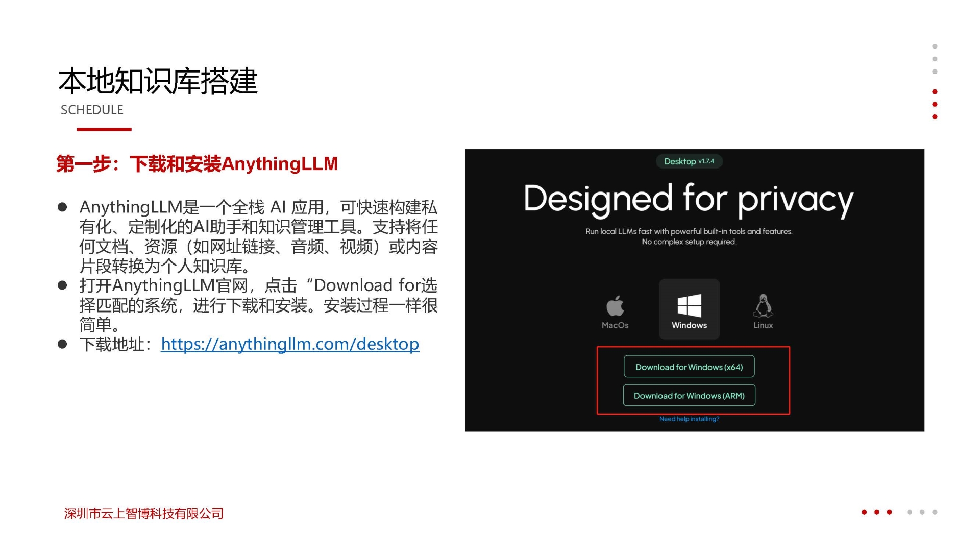Click the footer company name 深圳市云上智博科技有限公司
Viewport: 980px width, 551px height.
(x=143, y=513)
